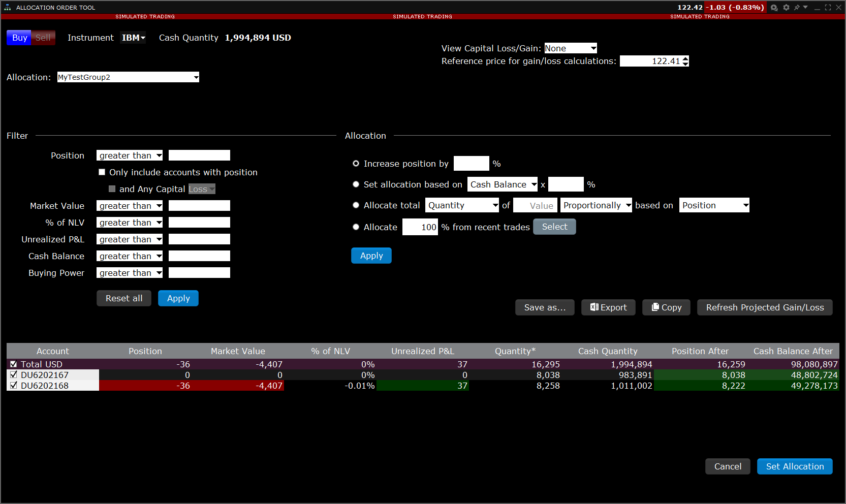Open the based on Position dropdown

714,205
